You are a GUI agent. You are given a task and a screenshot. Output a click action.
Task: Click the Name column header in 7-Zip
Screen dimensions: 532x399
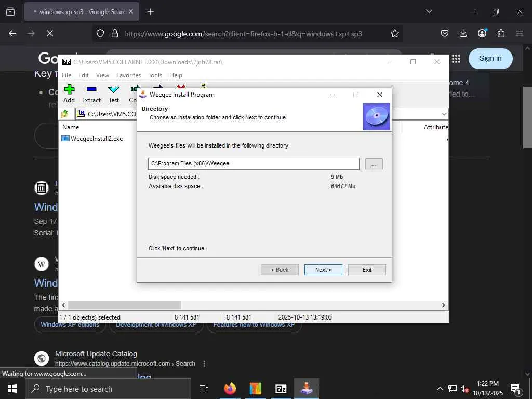(x=71, y=127)
